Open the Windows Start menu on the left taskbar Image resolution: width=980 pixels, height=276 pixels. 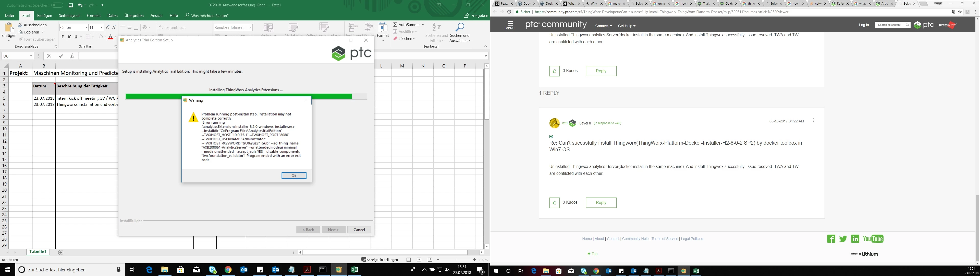[x=8, y=270]
